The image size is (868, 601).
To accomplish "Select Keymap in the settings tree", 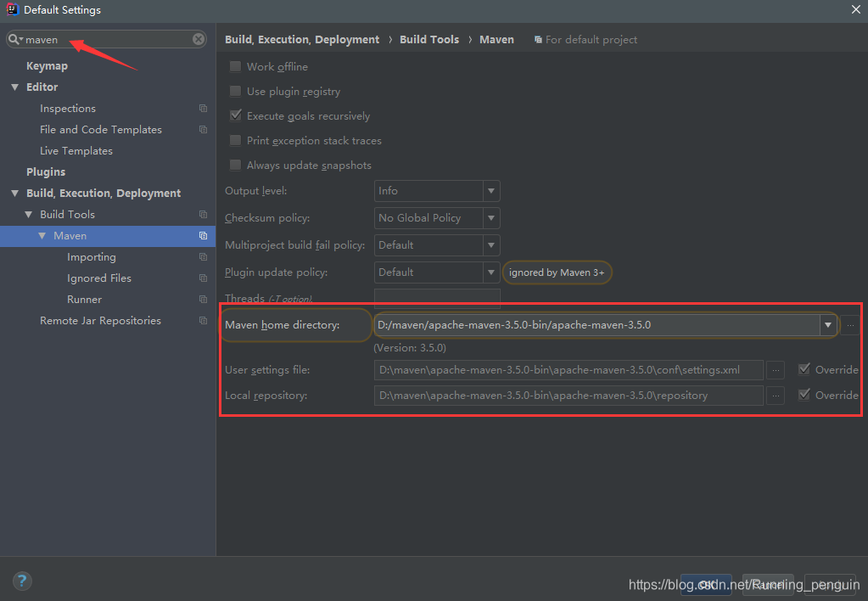I will coord(47,65).
